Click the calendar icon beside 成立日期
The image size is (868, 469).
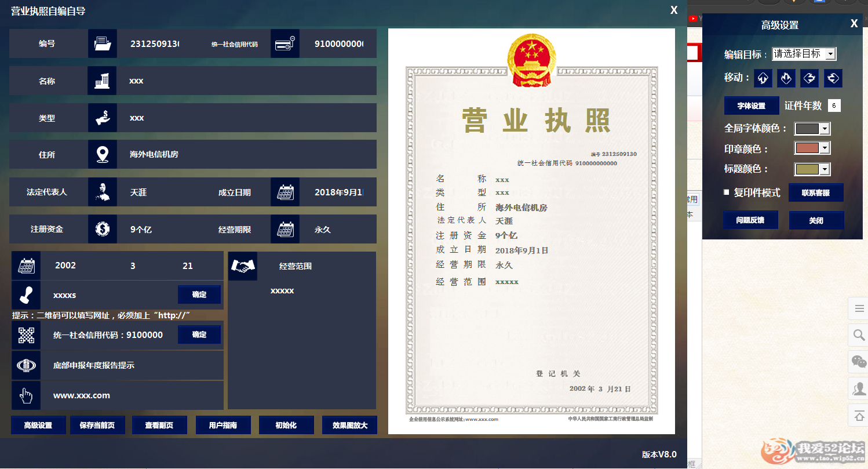pyautogui.click(x=285, y=192)
